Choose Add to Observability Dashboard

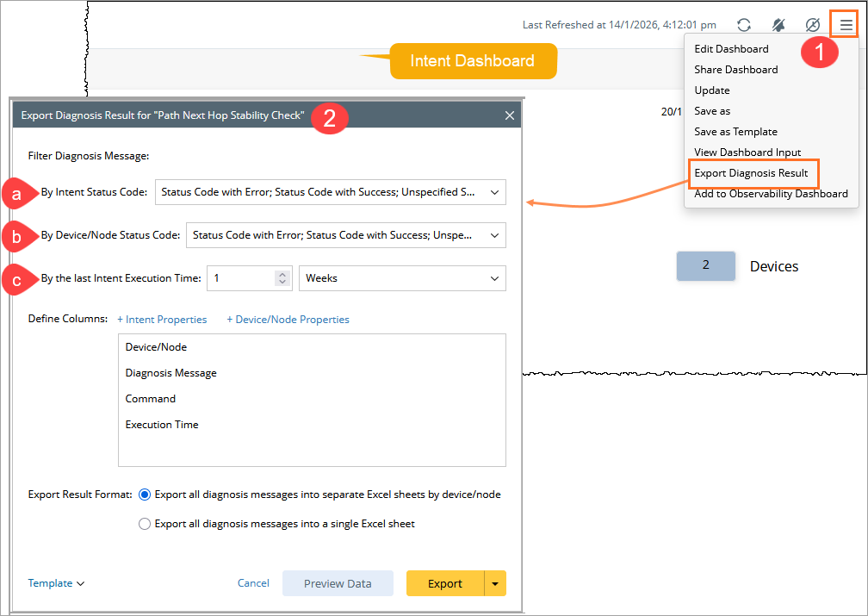pyautogui.click(x=771, y=193)
